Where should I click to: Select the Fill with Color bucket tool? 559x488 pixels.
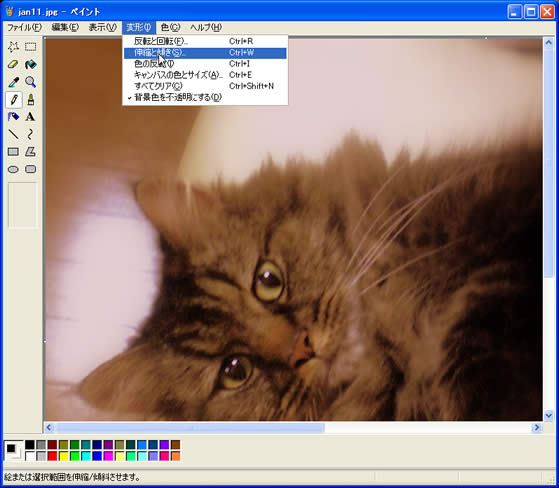[31, 65]
